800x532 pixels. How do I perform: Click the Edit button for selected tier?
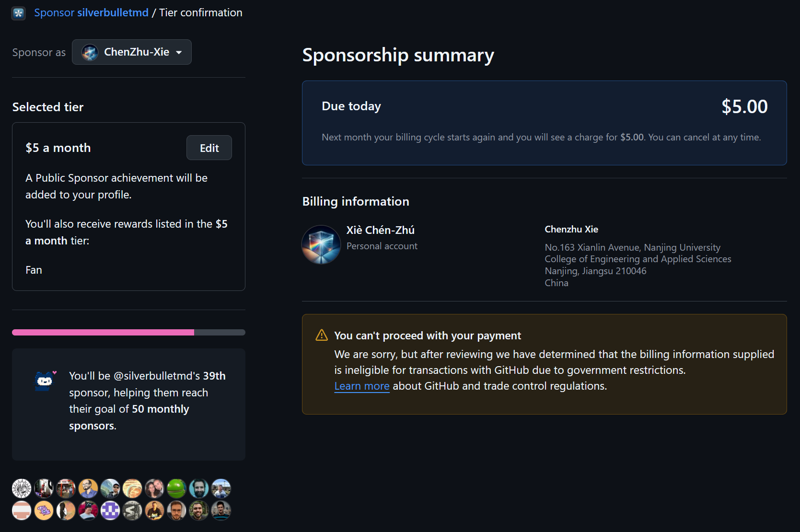coord(209,148)
